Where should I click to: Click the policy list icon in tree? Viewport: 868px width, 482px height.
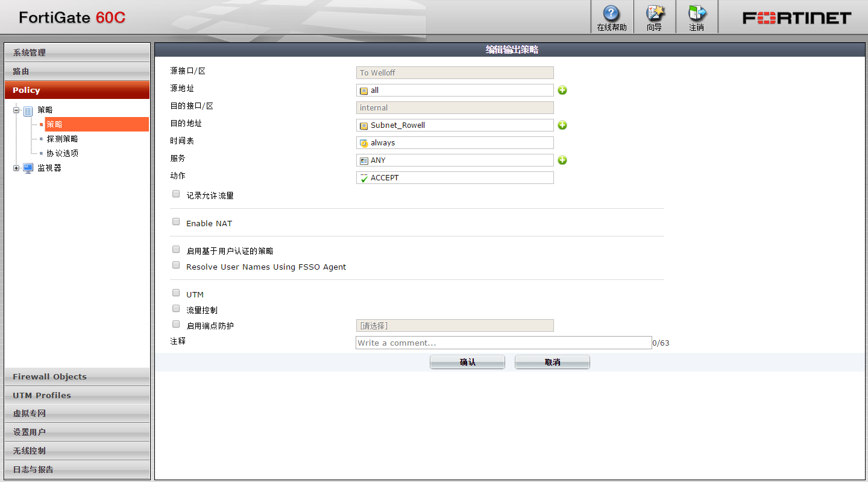(28, 110)
